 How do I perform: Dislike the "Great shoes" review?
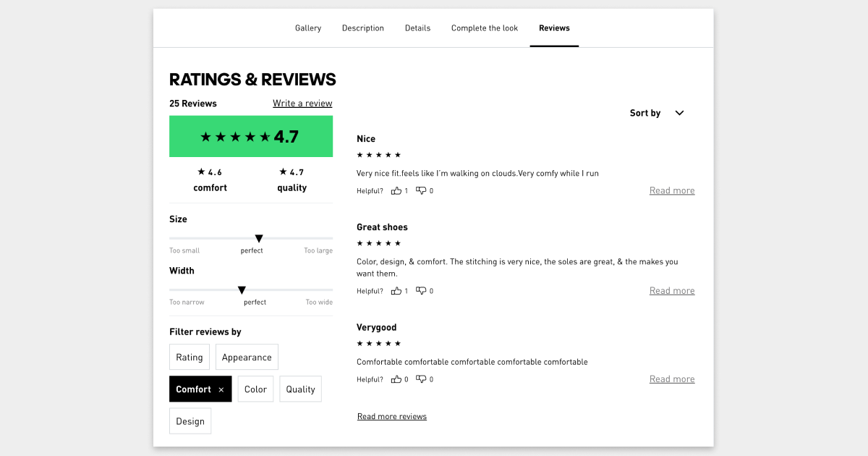(x=421, y=291)
